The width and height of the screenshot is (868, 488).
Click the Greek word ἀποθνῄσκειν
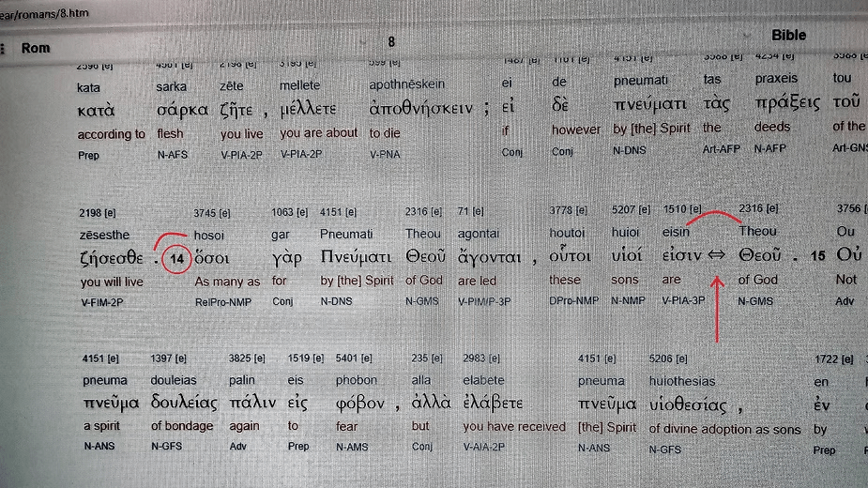point(423,105)
